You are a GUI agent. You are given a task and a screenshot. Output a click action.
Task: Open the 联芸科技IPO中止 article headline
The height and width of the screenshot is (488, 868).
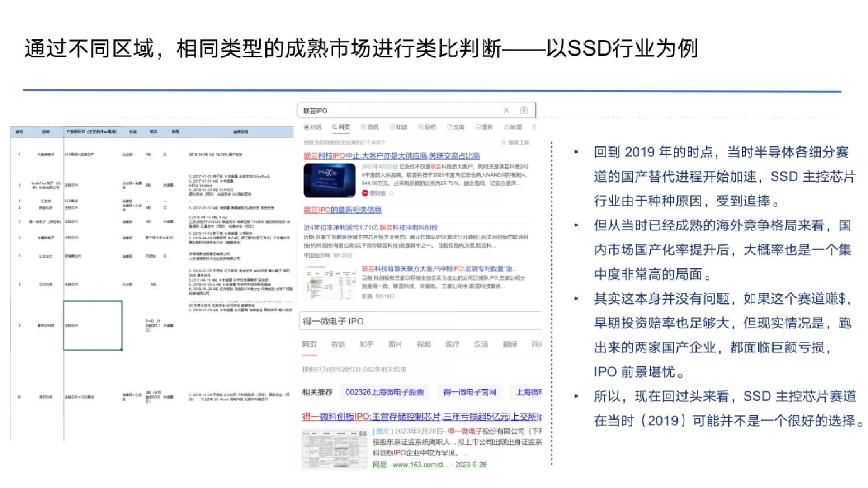point(390,155)
